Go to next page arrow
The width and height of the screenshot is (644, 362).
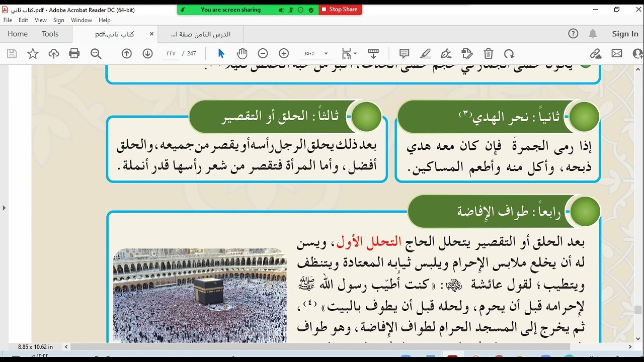click(147, 53)
